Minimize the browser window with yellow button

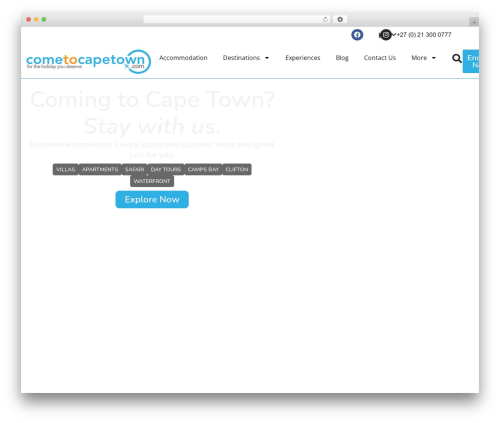point(36,19)
